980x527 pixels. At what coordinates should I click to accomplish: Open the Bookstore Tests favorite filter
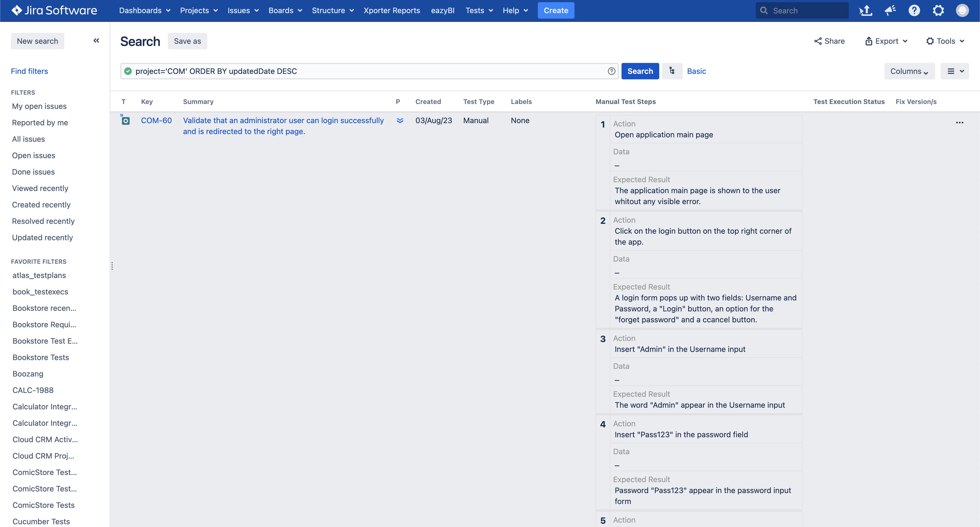coord(41,357)
